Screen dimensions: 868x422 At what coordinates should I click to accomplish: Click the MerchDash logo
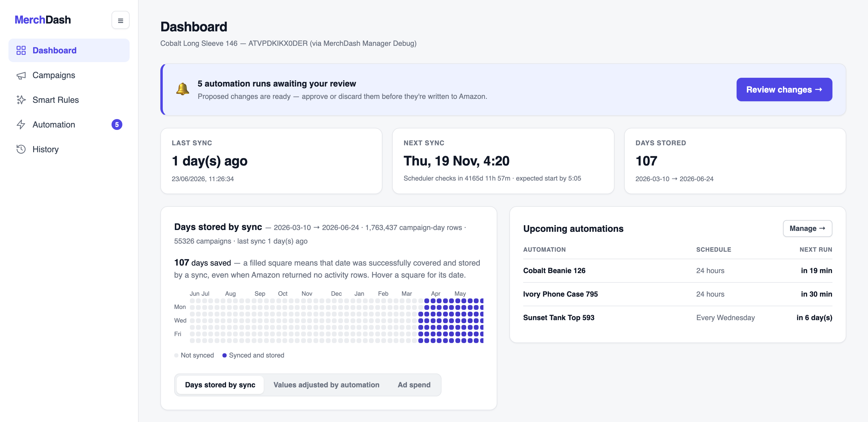(x=43, y=20)
